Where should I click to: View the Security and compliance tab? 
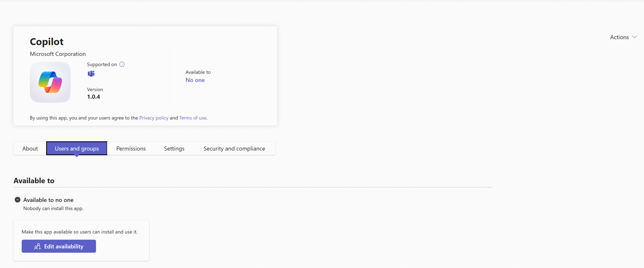234,148
